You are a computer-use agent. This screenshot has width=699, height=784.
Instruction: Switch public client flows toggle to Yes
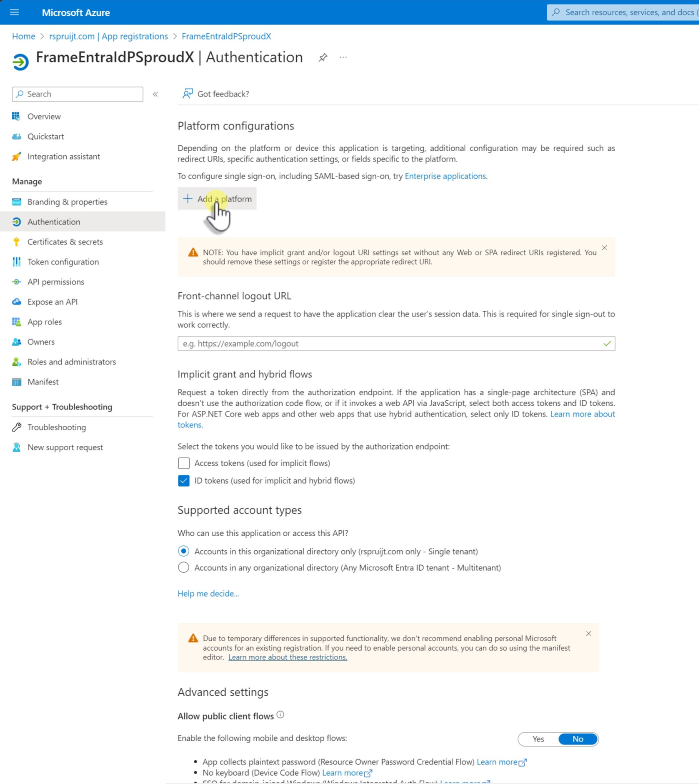coord(538,739)
